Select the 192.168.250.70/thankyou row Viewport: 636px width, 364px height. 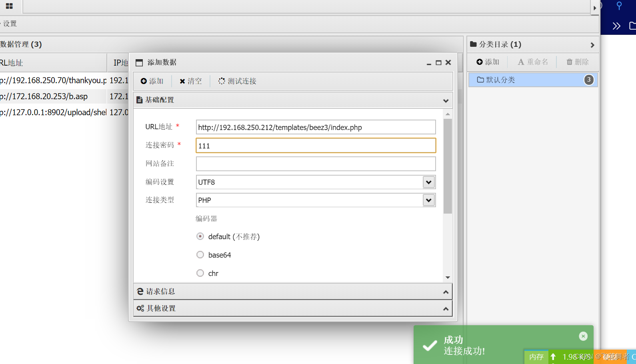(x=64, y=80)
